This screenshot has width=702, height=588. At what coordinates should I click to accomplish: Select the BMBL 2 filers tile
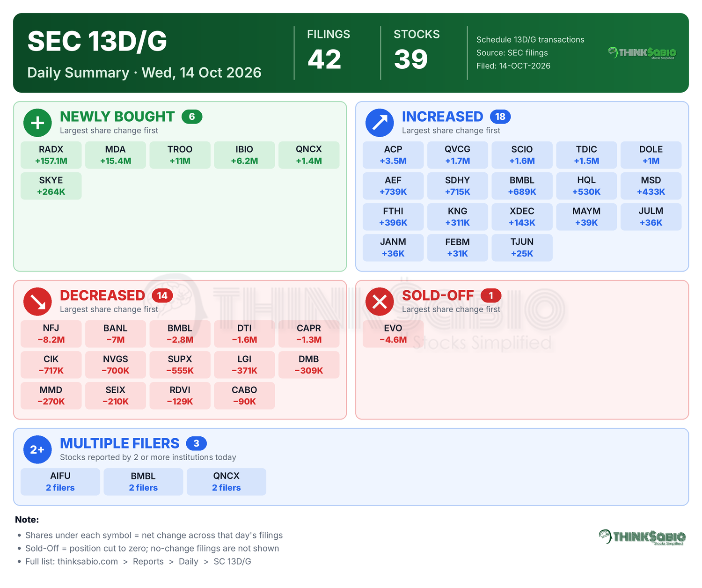143,482
